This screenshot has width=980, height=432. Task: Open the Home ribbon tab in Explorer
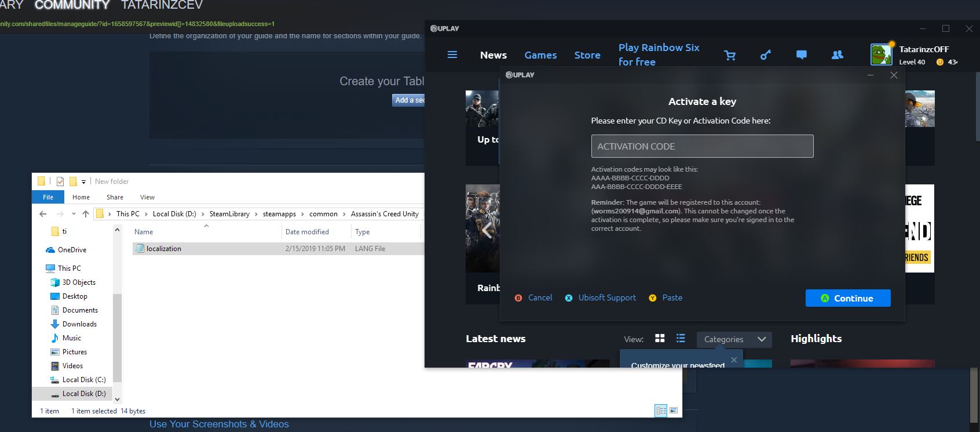point(81,197)
